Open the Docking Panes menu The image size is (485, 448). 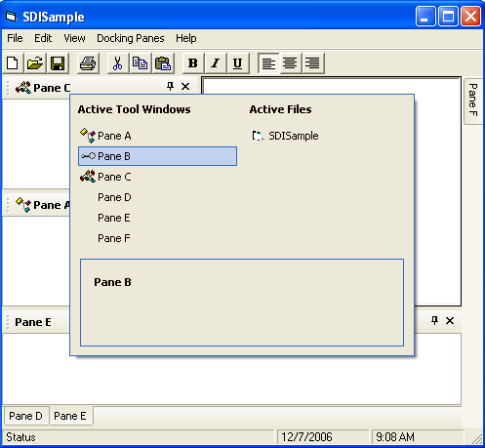pyautogui.click(x=131, y=38)
